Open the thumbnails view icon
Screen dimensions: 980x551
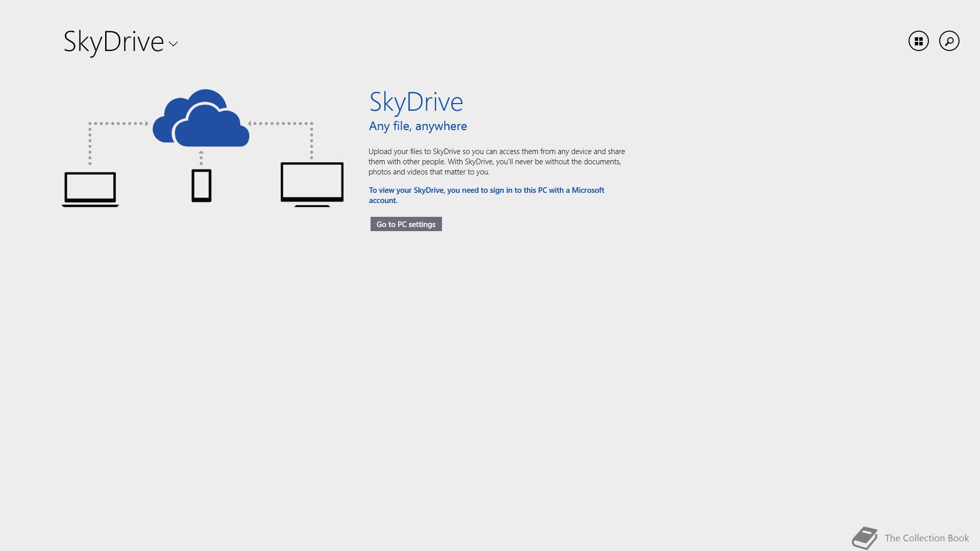tap(918, 41)
